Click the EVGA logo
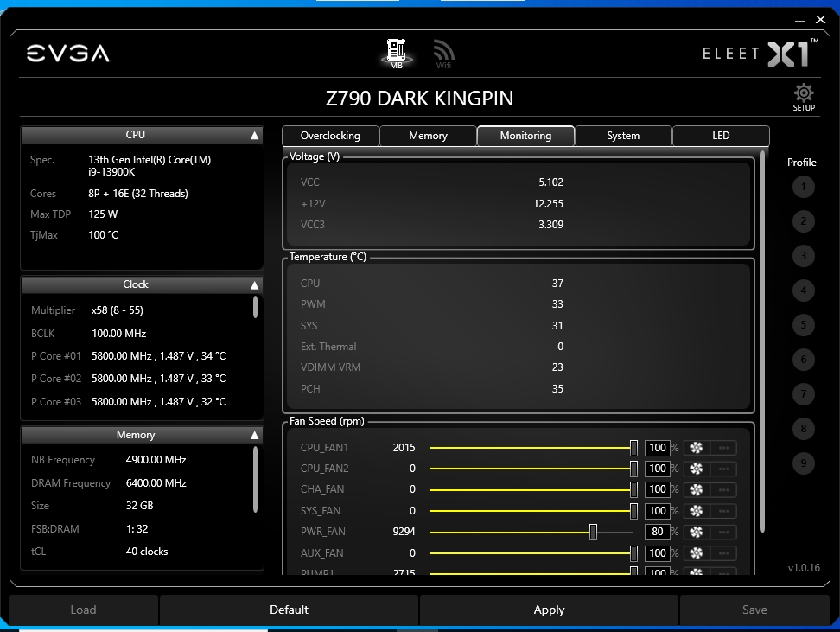 click(68, 54)
